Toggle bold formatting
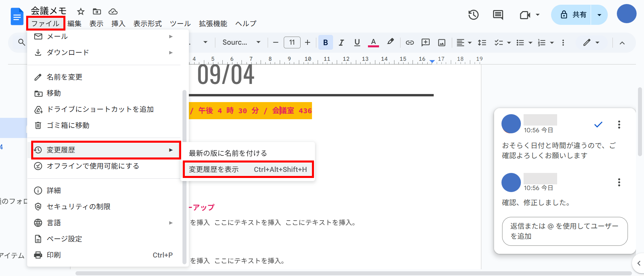This screenshot has width=644, height=276. click(325, 43)
